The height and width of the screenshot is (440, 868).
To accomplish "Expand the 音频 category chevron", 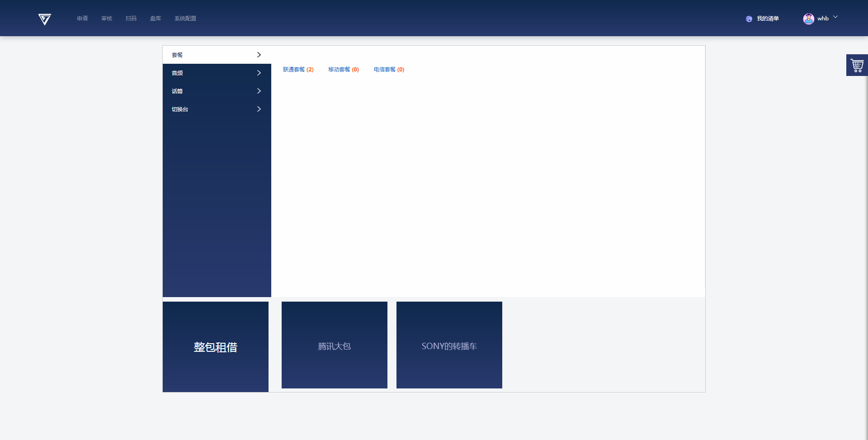I will (259, 73).
